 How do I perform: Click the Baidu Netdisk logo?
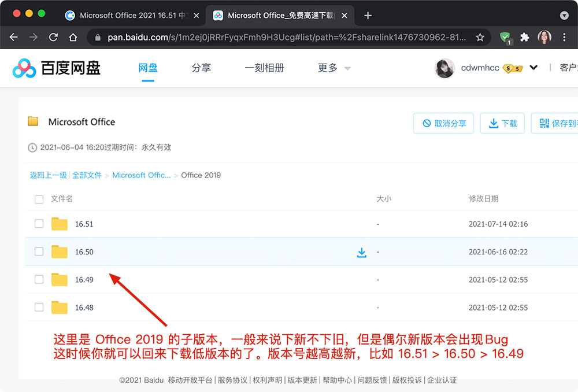click(57, 68)
